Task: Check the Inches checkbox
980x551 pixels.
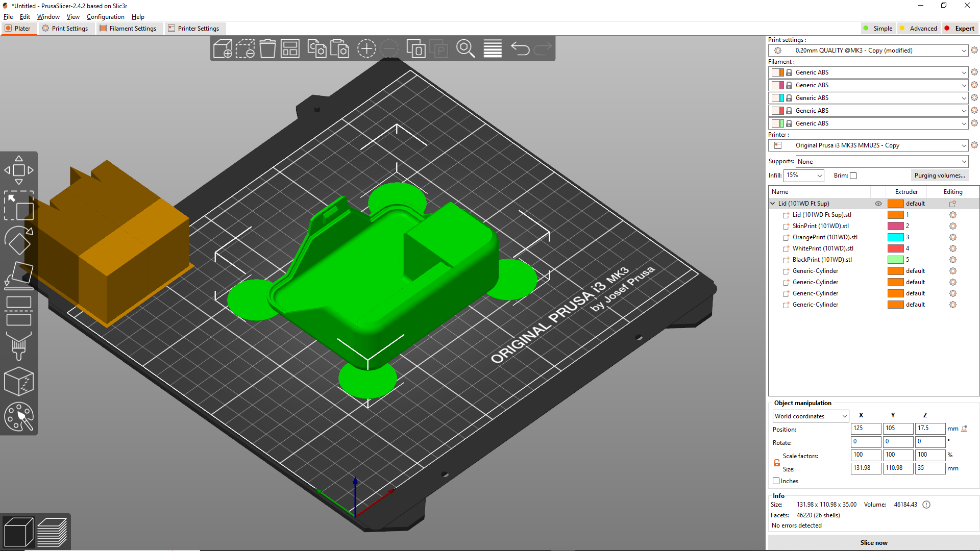Action: coord(776,481)
